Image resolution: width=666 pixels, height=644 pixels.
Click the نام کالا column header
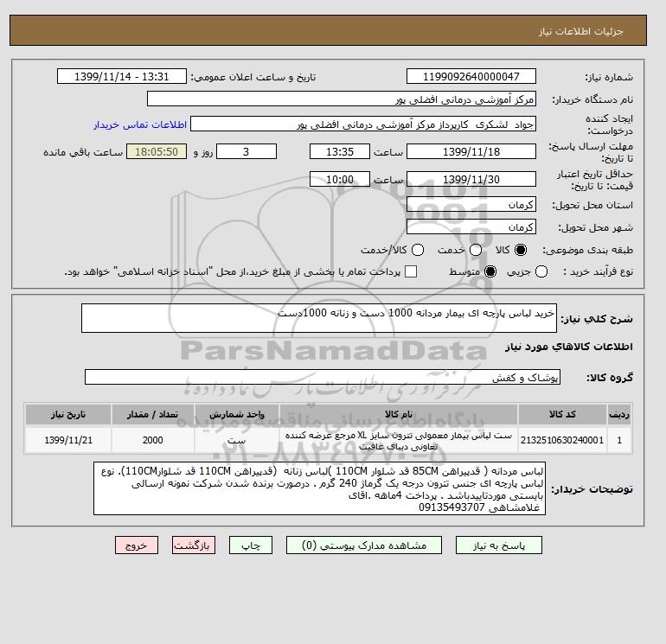pyautogui.click(x=399, y=414)
